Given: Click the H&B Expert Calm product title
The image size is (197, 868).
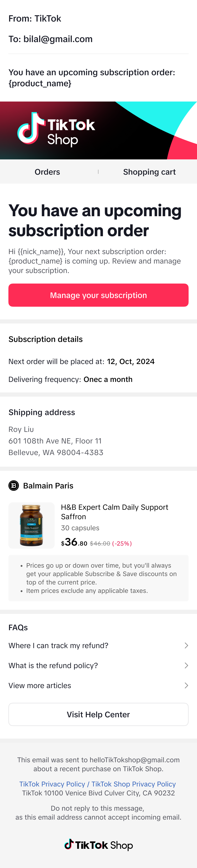Looking at the screenshot, I should [x=115, y=512].
